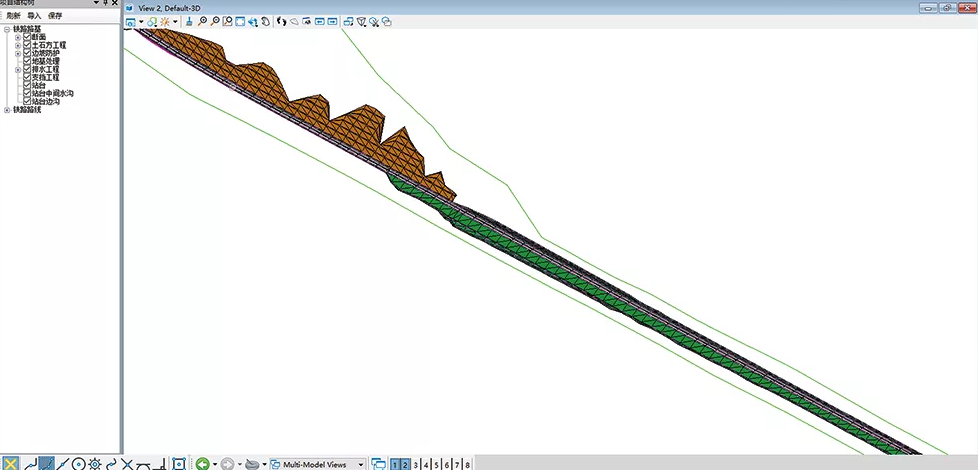978x470 pixels.
Task: Click the Update View paintbrush icon
Action: (x=189, y=22)
